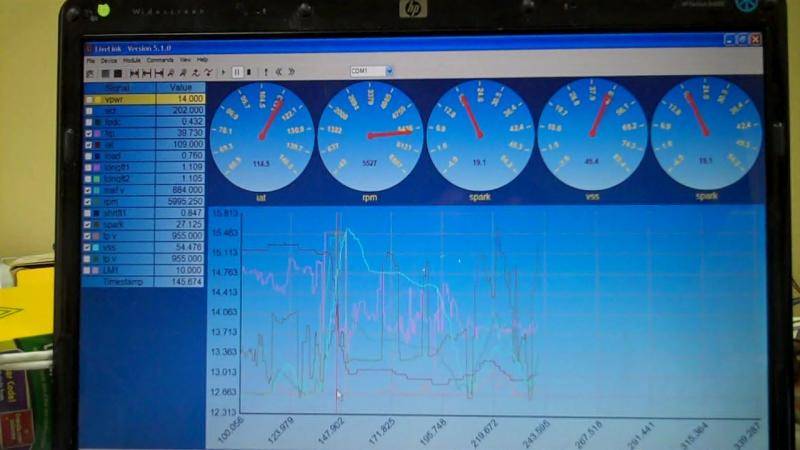
Task: Open the Commands menu
Action: (x=160, y=60)
